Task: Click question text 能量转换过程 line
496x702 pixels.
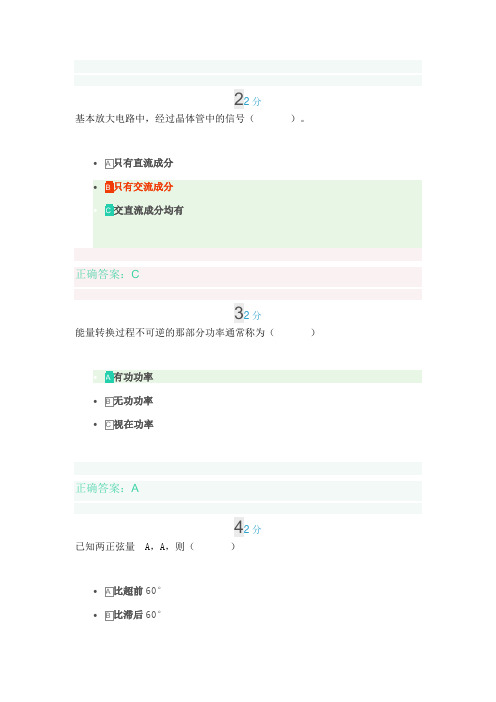Action: click(195, 333)
